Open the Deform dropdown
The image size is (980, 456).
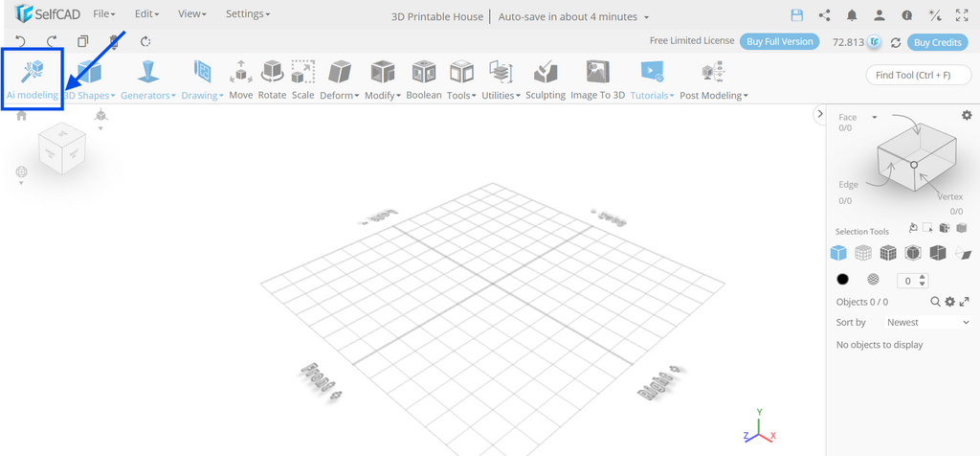(x=340, y=80)
